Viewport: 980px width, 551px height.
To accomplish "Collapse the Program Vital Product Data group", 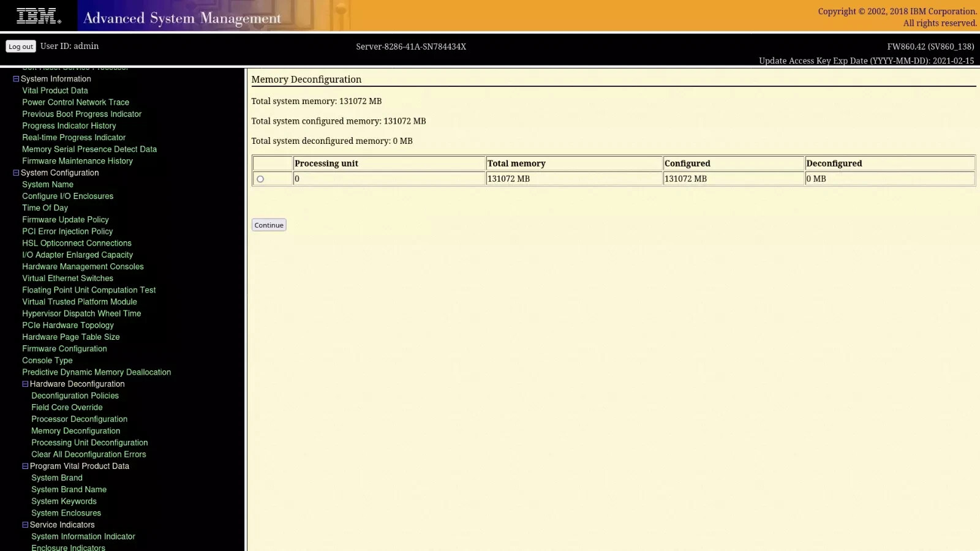I will click(25, 466).
